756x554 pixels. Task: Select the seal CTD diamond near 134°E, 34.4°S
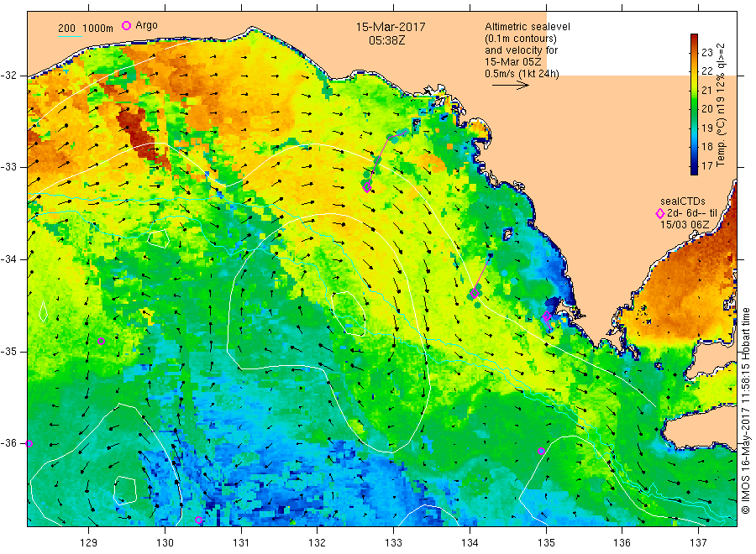coord(475,293)
